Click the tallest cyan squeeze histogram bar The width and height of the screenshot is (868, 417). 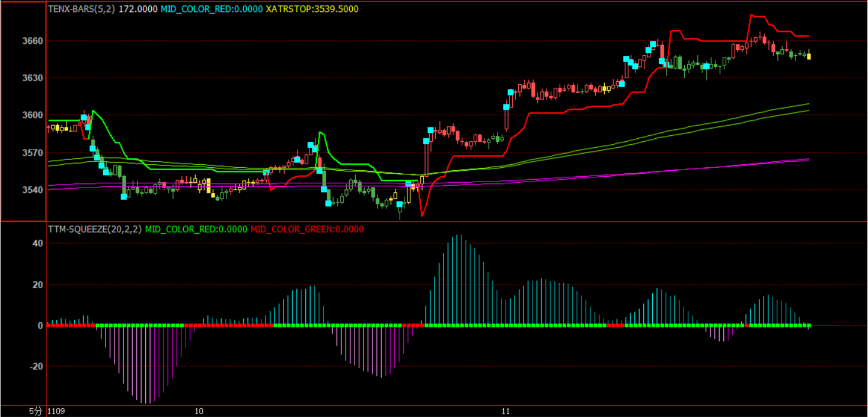[458, 279]
